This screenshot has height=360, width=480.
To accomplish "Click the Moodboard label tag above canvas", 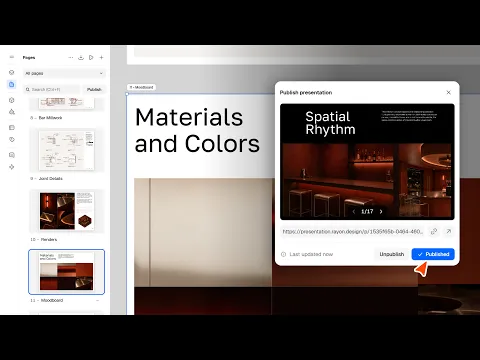I will pyautogui.click(x=141, y=87).
